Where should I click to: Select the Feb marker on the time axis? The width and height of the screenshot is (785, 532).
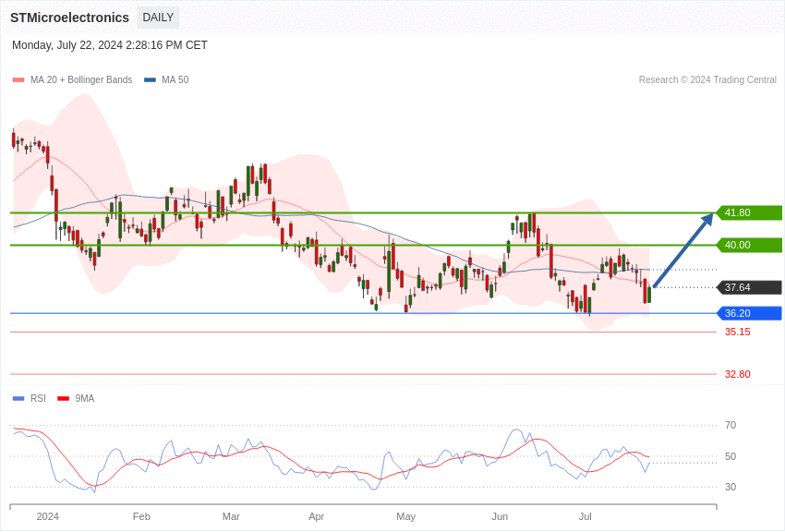(x=141, y=516)
